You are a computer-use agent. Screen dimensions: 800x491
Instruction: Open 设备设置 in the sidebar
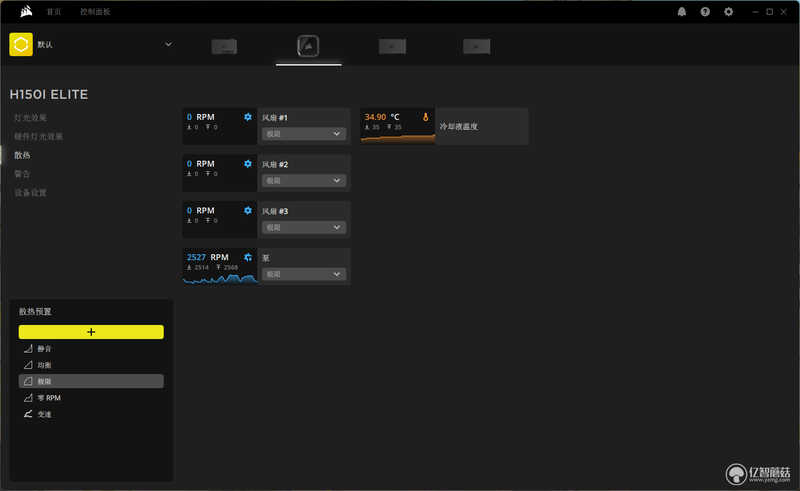point(30,192)
